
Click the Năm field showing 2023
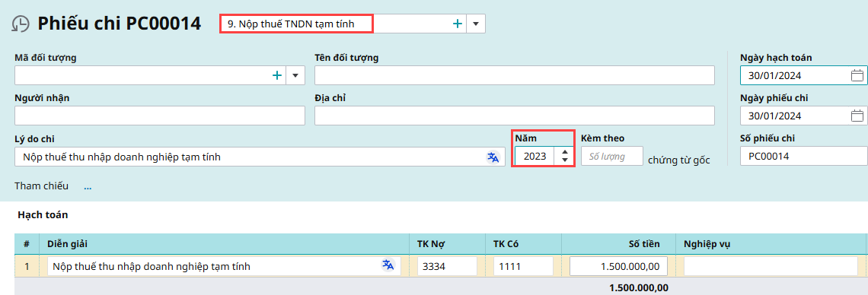tap(535, 157)
